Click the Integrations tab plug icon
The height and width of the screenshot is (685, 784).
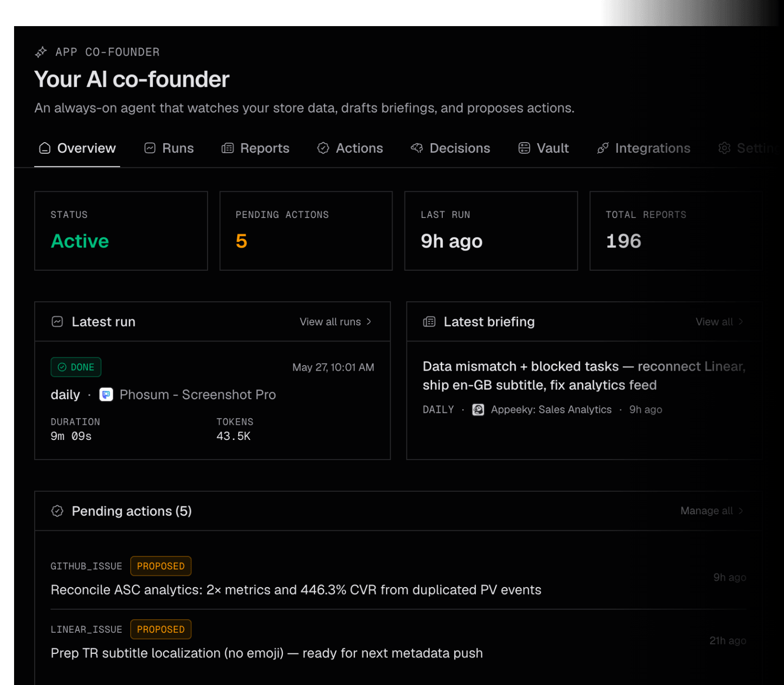click(x=603, y=148)
